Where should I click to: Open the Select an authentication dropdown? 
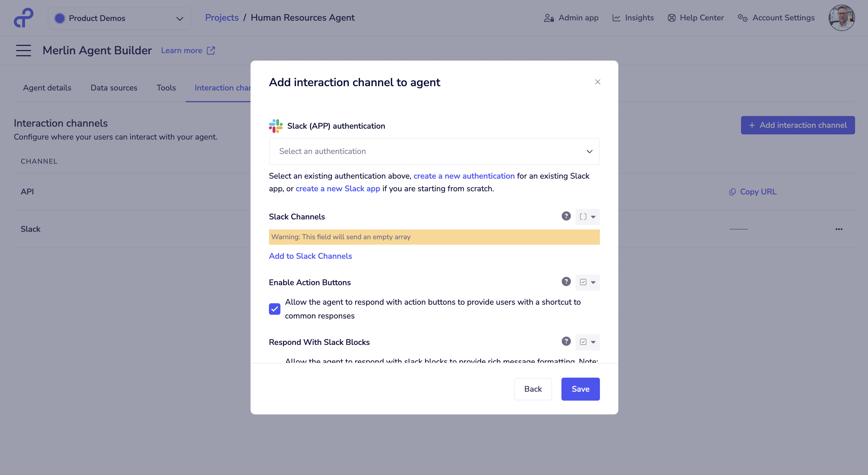434,151
